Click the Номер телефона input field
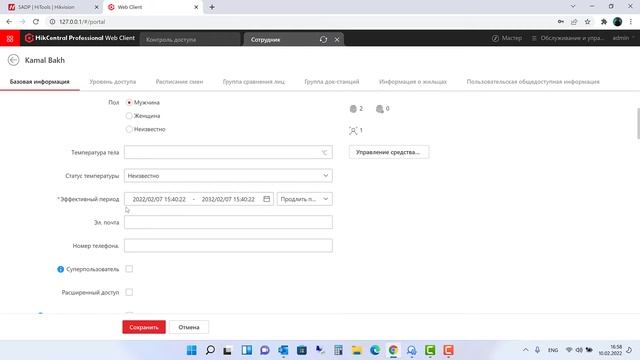This screenshot has height=360, width=640. coord(228,245)
